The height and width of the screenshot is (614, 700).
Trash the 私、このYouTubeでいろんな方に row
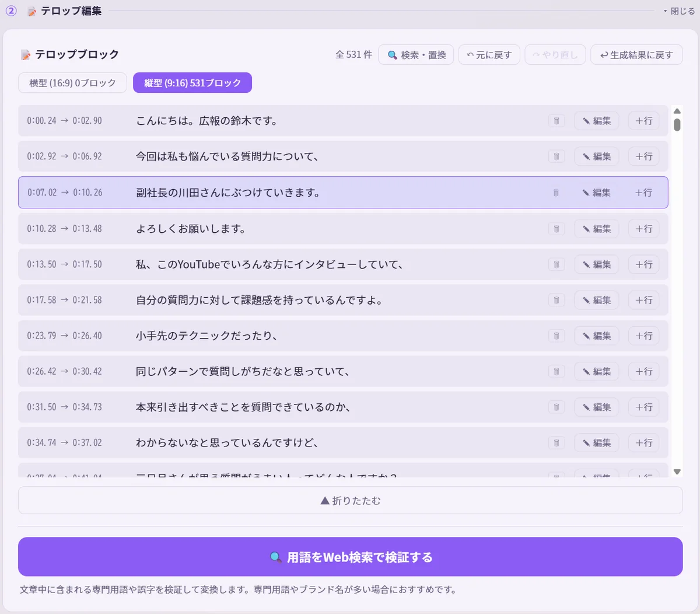[x=556, y=264]
